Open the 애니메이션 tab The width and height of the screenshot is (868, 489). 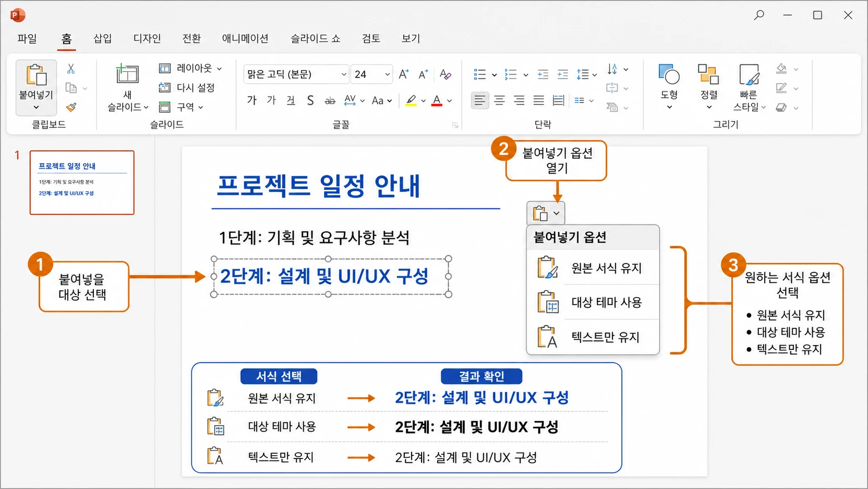[x=245, y=38]
